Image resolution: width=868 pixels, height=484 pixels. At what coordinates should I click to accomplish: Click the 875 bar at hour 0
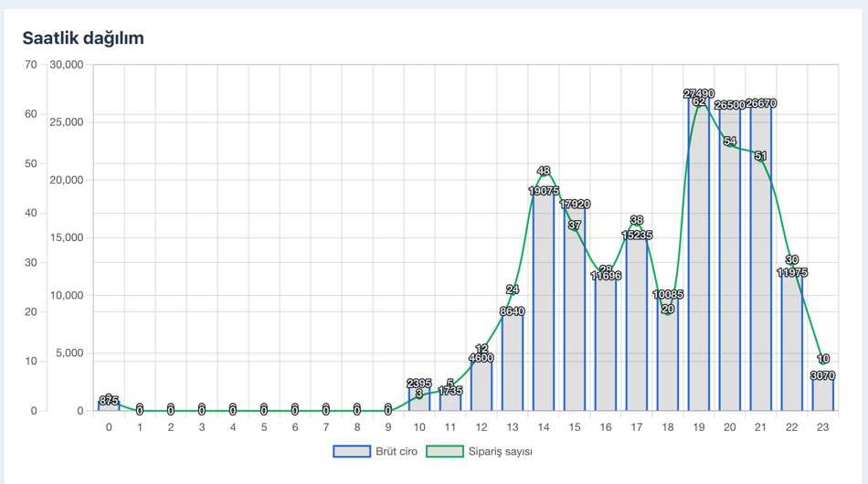tap(109, 406)
